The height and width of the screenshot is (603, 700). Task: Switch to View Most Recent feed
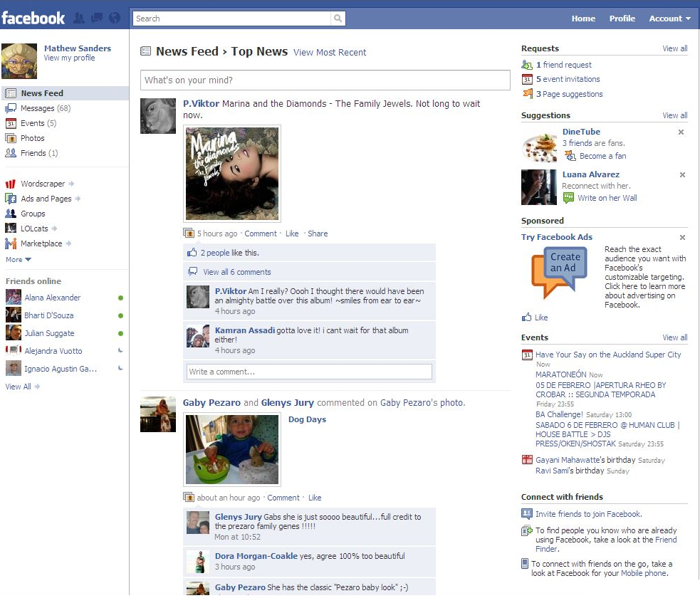tap(330, 53)
